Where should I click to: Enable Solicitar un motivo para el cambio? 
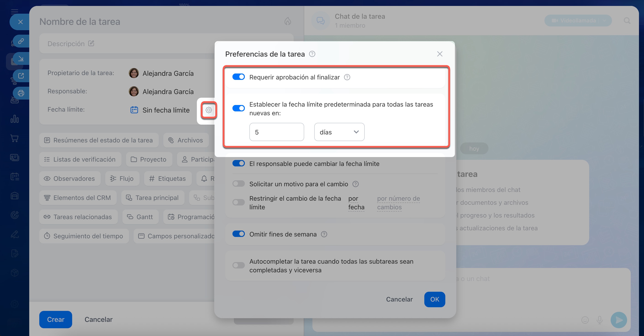[x=238, y=184]
